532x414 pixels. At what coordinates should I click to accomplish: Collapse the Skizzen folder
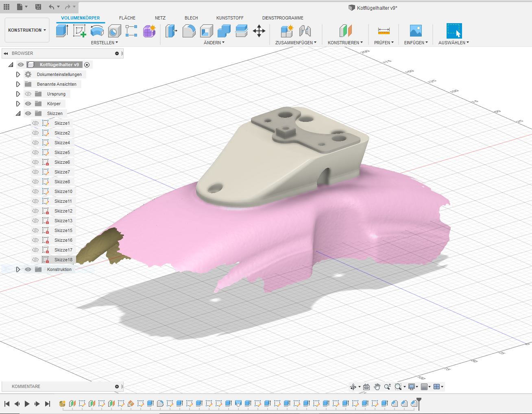[18, 113]
